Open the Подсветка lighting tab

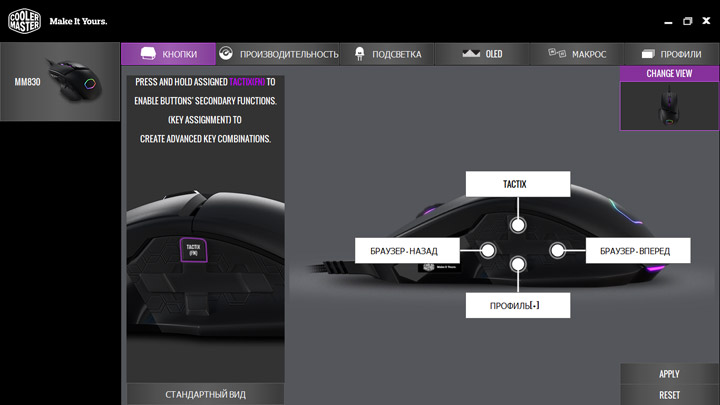(x=388, y=54)
